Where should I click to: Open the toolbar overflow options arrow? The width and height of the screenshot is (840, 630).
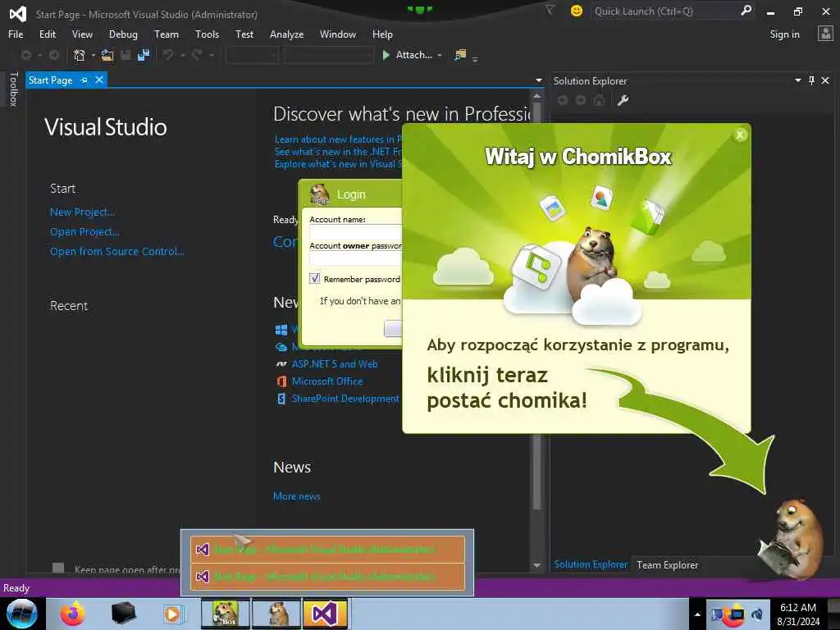475,58
